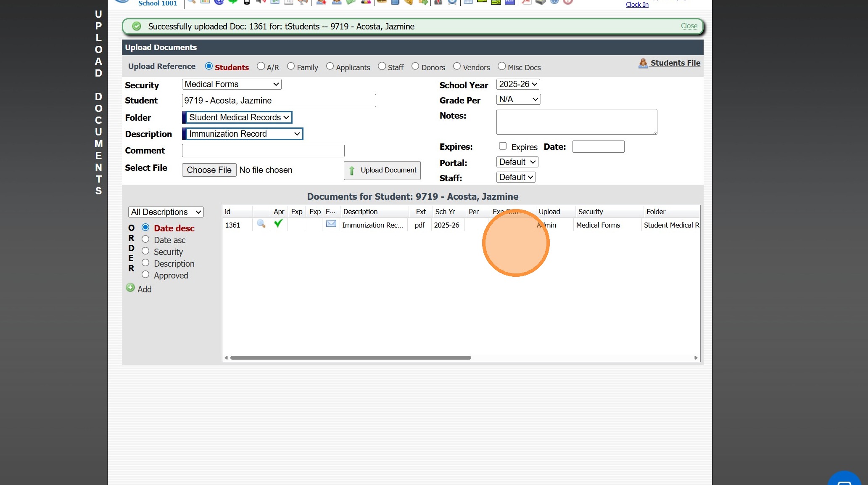
Task: Click the green plus Add icon
Action: (130, 288)
